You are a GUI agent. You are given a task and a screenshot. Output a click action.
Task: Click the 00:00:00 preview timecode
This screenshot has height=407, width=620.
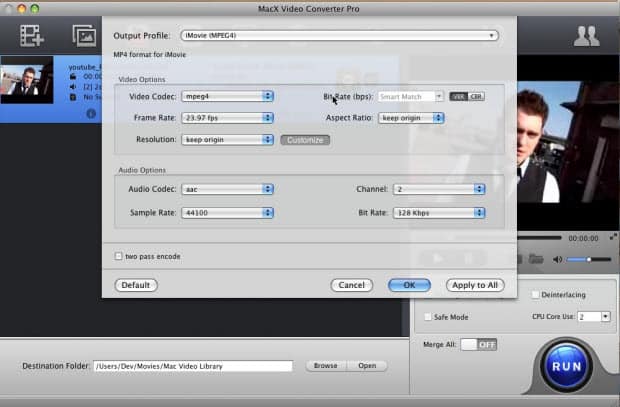(x=583, y=238)
